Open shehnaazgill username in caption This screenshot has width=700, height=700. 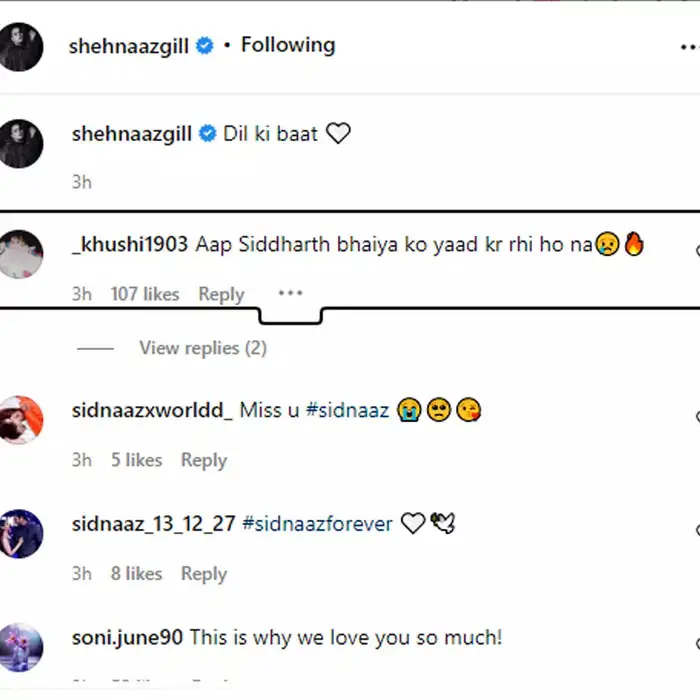tap(132, 134)
